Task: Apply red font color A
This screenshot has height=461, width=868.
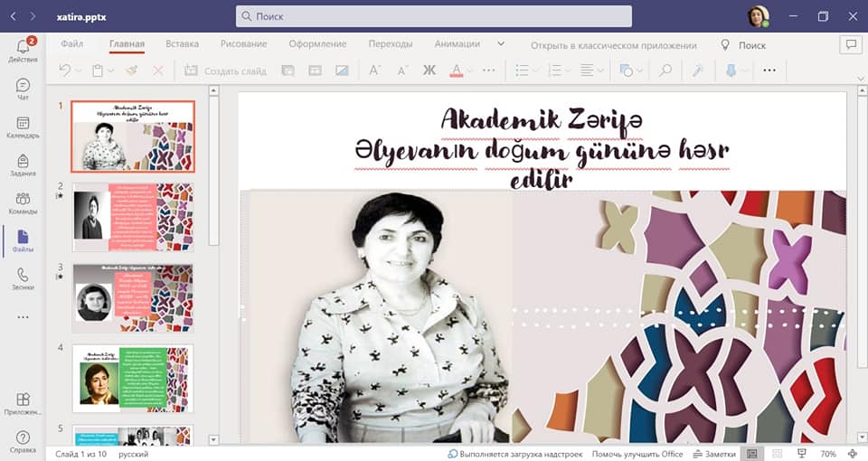Action: tap(456, 71)
